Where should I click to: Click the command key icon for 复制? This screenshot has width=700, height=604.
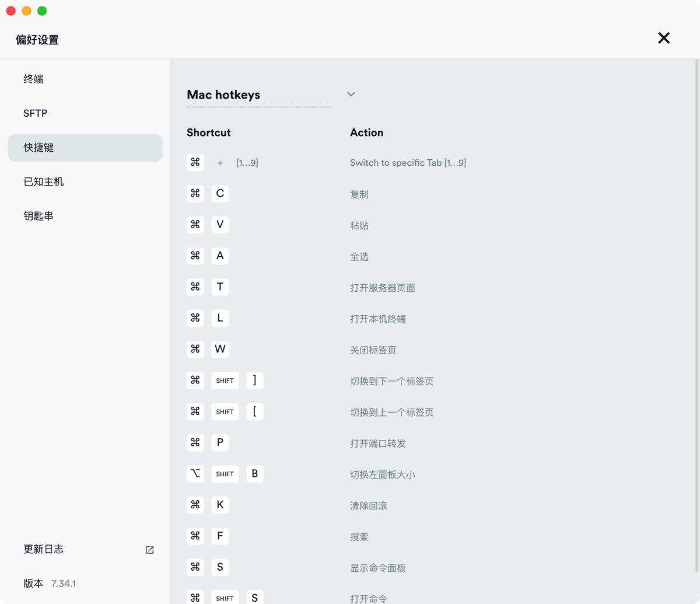(195, 194)
